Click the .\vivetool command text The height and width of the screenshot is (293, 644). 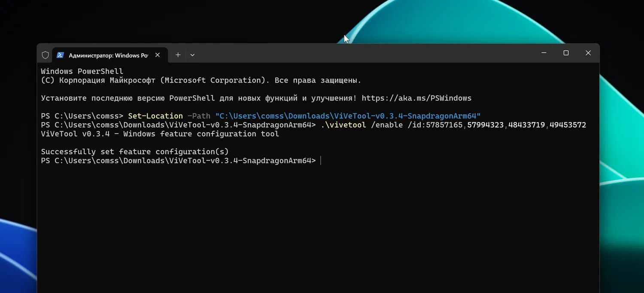click(x=343, y=125)
